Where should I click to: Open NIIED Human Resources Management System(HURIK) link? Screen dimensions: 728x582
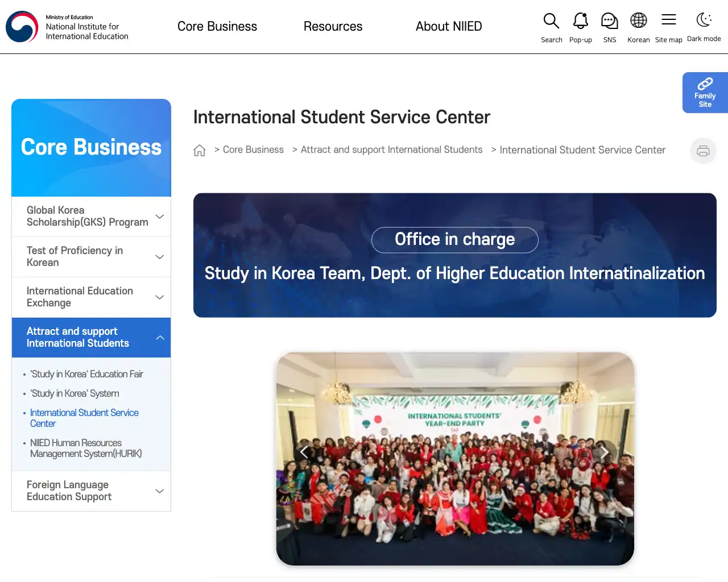[86, 448]
